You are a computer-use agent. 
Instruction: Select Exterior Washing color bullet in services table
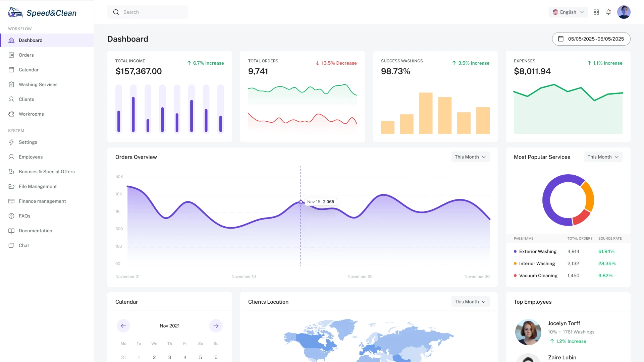point(515,251)
